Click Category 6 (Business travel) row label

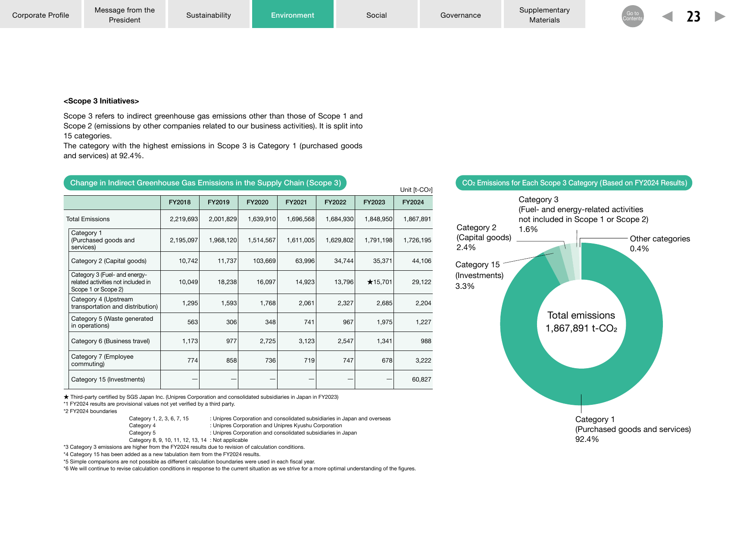(110, 341)
